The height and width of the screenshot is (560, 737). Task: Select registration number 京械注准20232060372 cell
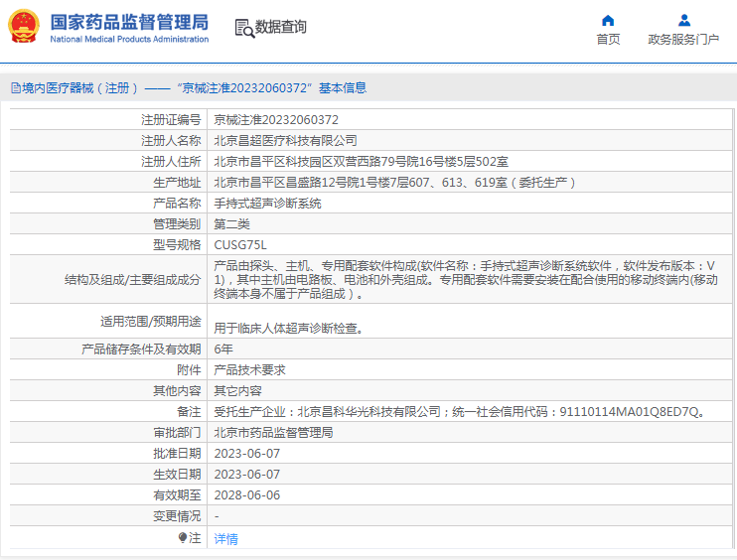[x=276, y=120]
